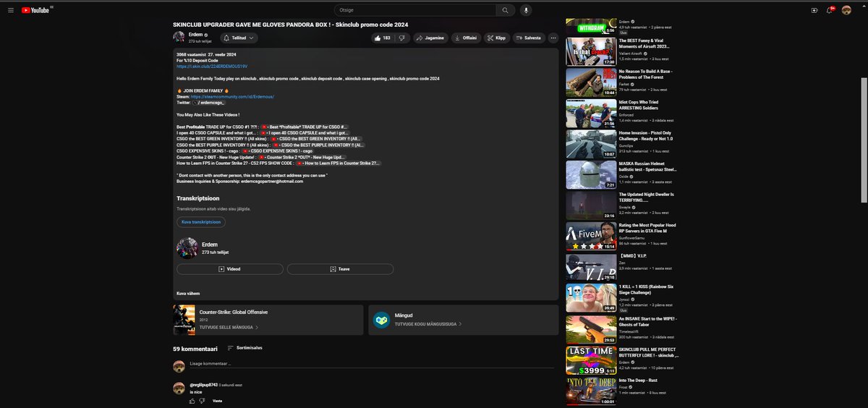Open An INSANE Start to the WIPE video
Image resolution: width=868 pixels, height=408 pixels.
[x=590, y=328]
